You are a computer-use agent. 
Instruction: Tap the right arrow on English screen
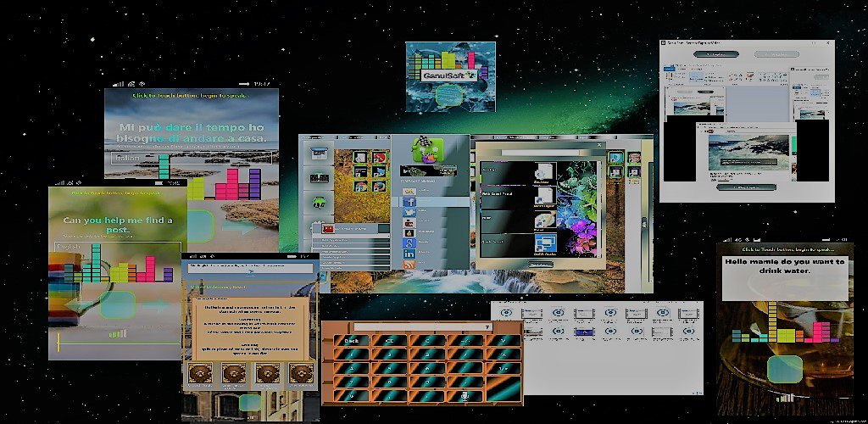coord(158,305)
